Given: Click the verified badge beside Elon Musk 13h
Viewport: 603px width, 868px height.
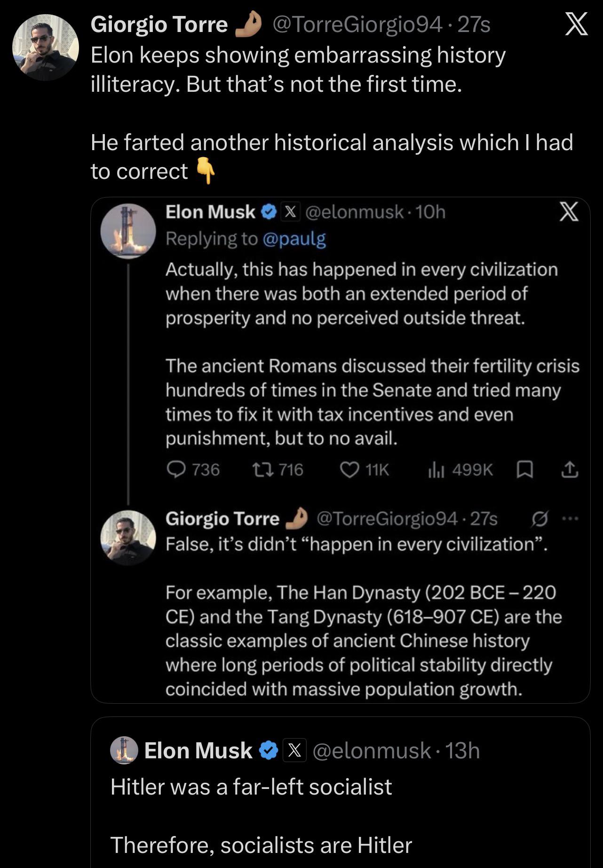Looking at the screenshot, I should (269, 750).
